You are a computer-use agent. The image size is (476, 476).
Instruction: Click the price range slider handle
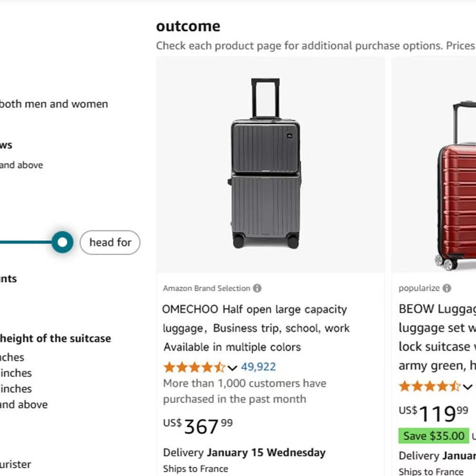coord(62,242)
